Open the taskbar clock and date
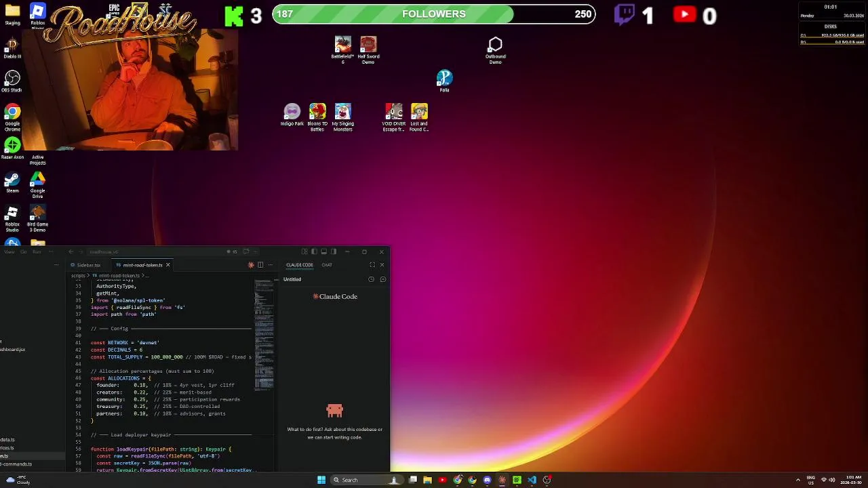This screenshot has width=868, height=488. pyautogui.click(x=851, y=480)
